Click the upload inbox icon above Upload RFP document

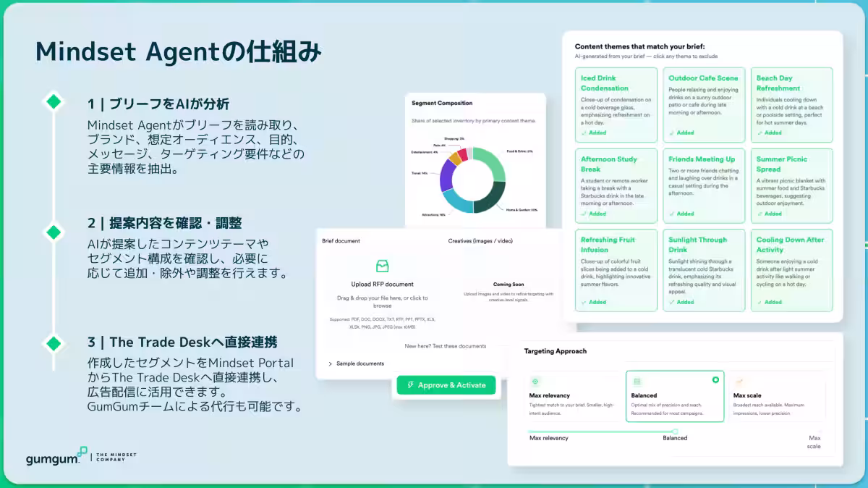382,266
